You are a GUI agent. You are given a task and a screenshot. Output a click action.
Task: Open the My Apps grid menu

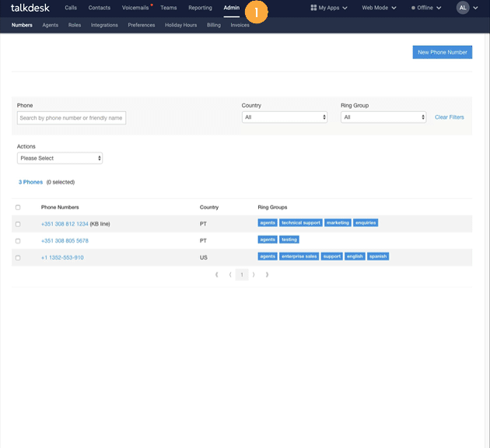pyautogui.click(x=329, y=8)
